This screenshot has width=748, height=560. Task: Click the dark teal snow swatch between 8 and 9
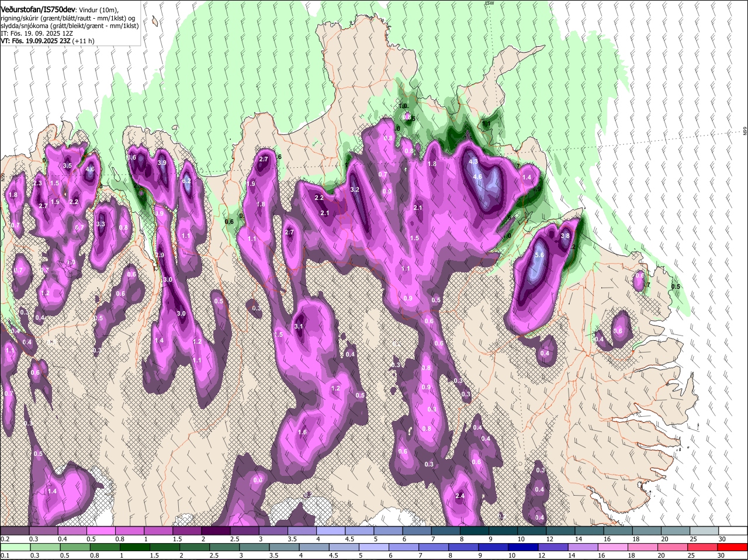tap(475, 530)
